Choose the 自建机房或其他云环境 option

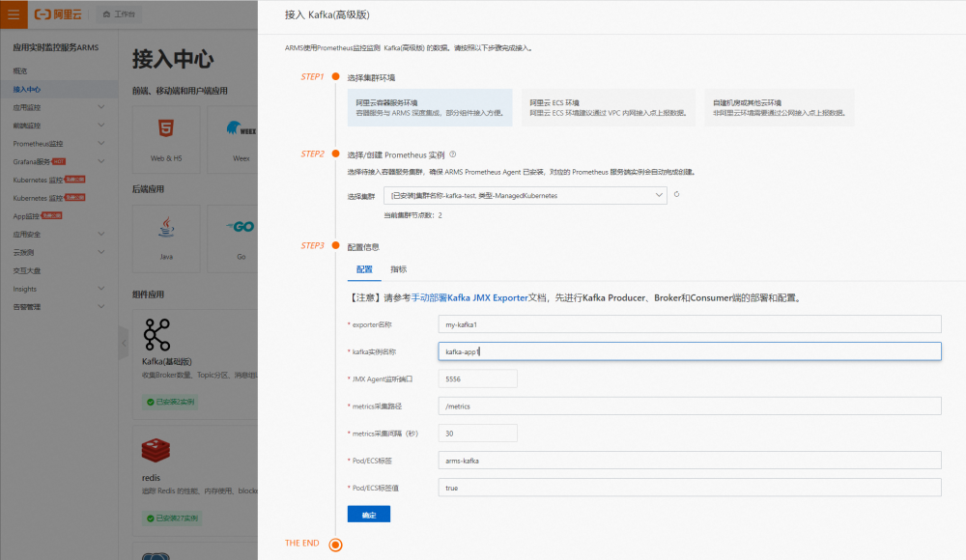(780, 108)
